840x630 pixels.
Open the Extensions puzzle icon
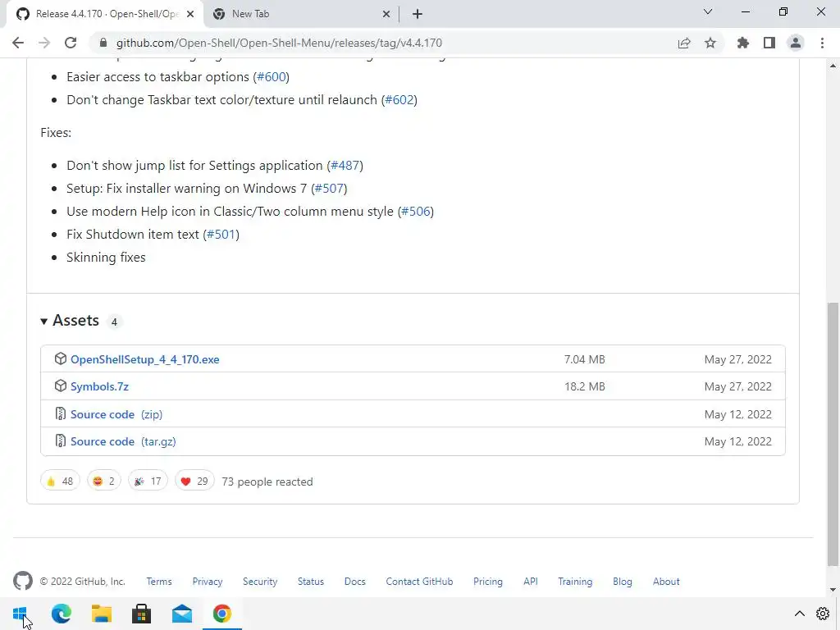(743, 43)
